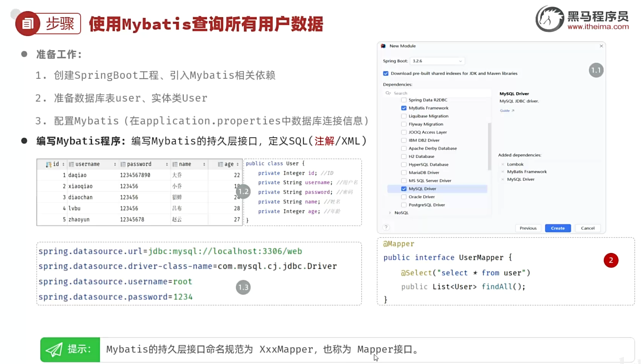The width and height of the screenshot is (641, 364).
Task: Select table cell lvbu
Action: tap(74, 208)
